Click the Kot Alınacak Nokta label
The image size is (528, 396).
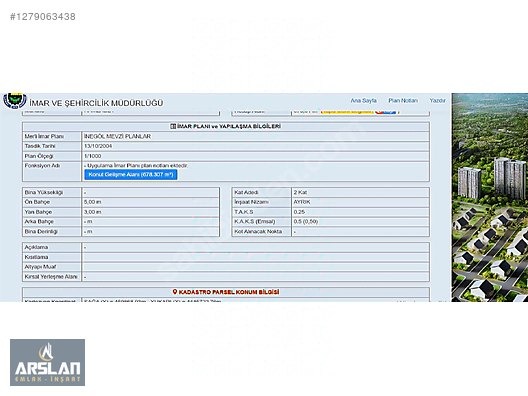click(x=258, y=231)
